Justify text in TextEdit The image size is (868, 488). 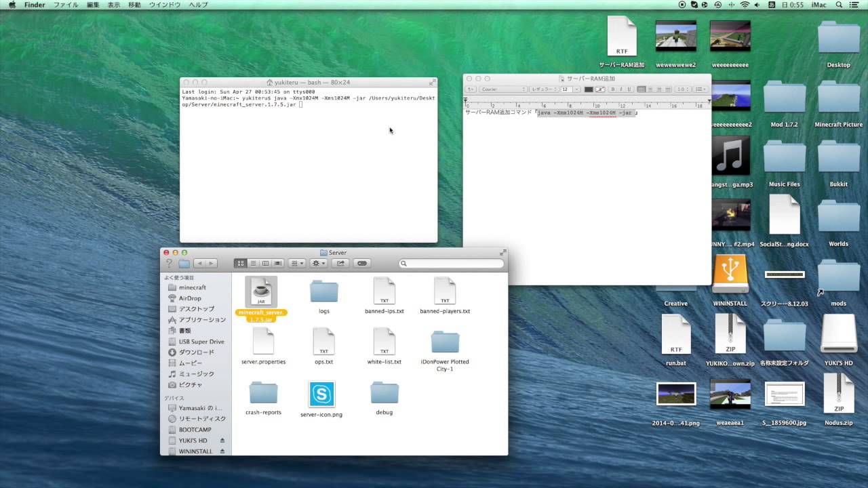click(x=667, y=89)
